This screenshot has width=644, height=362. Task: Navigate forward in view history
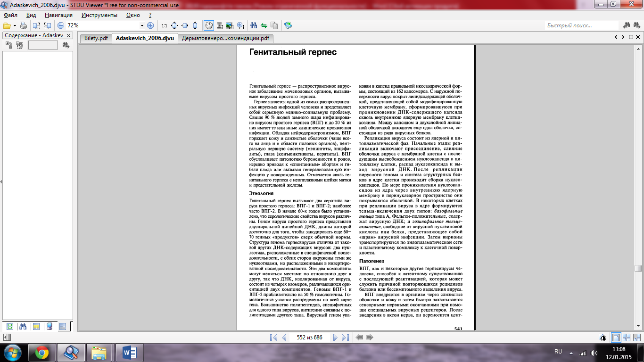370,337
